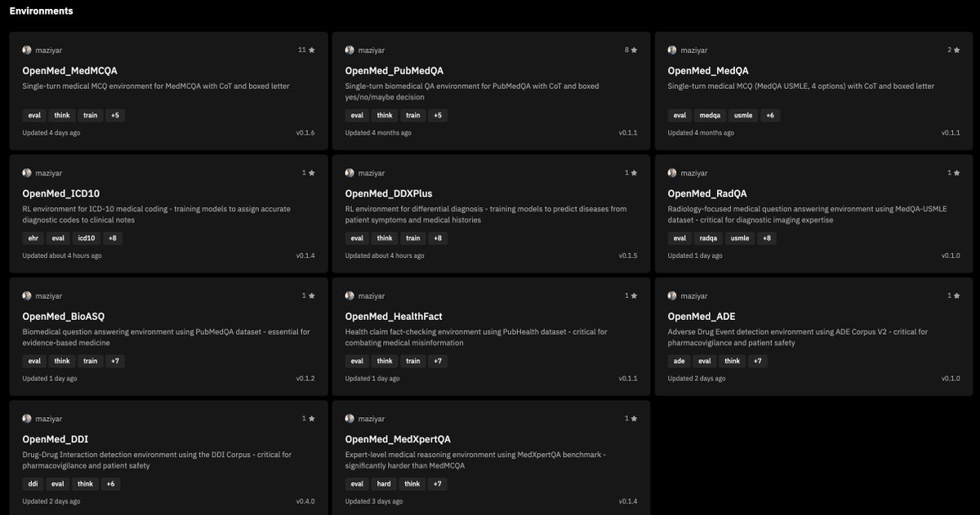The image size is (980, 515).
Task: Star the OpenMed_MedMCQA environment with 11 stars
Action: point(312,50)
